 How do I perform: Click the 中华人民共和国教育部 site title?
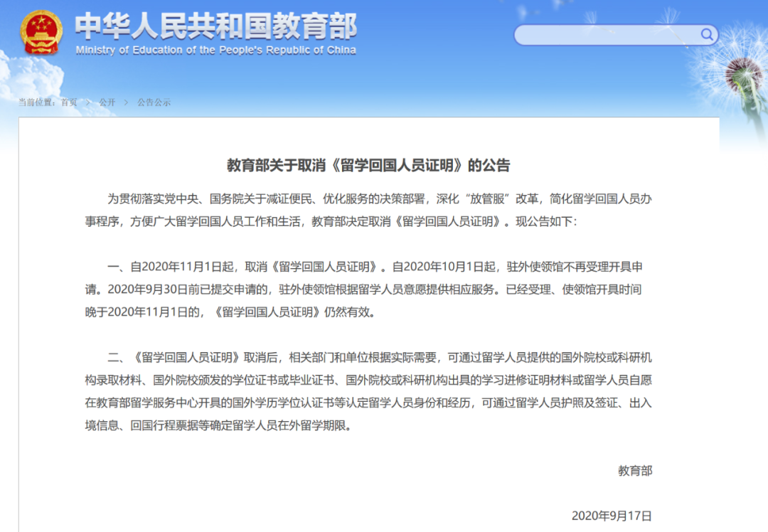216,26
